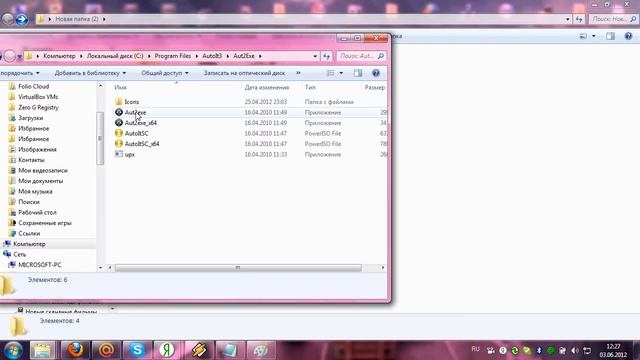Select Компьютер in navigation pane
640x360 pixels.
click(29, 244)
